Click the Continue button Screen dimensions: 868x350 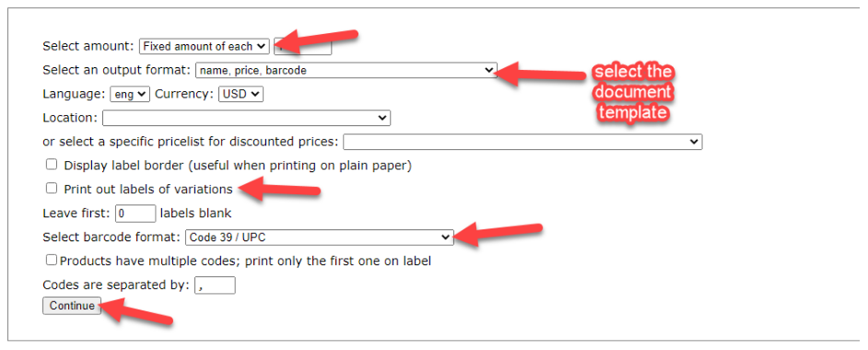tap(72, 306)
